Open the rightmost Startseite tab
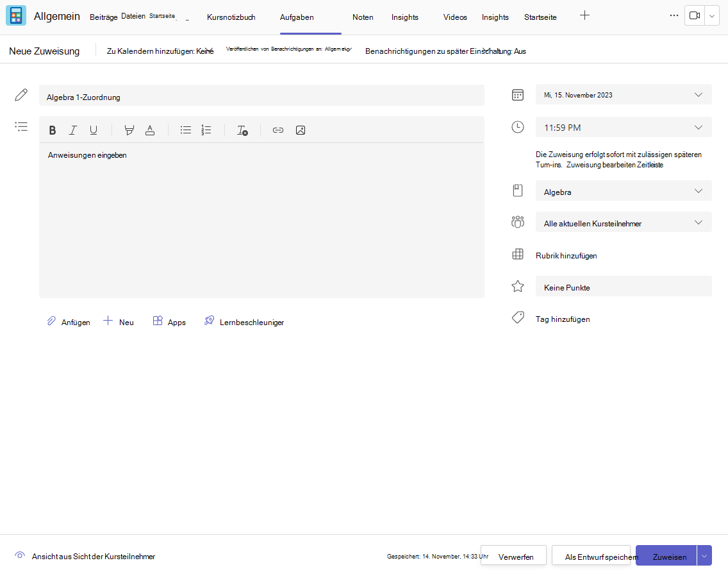The width and height of the screenshot is (728, 572). [x=540, y=17]
